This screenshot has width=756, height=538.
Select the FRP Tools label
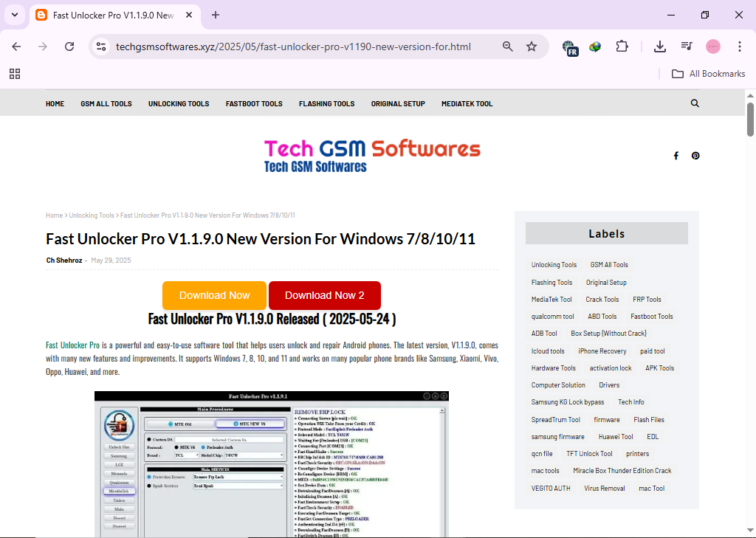[x=647, y=300]
